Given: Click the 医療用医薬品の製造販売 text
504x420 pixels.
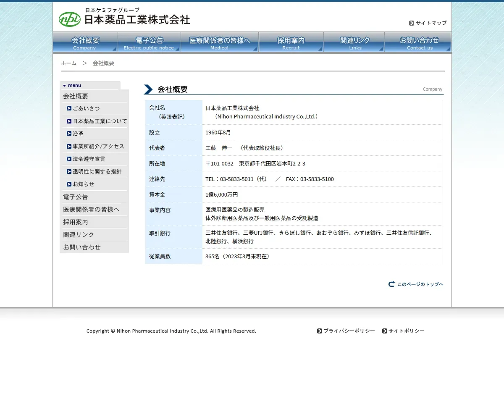Looking at the screenshot, I should (x=235, y=210).
